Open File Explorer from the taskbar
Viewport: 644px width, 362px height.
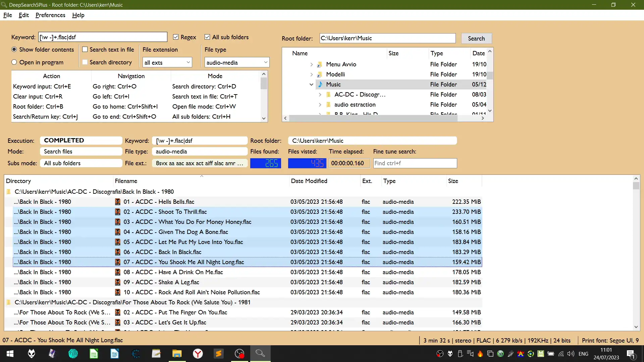[177, 354]
